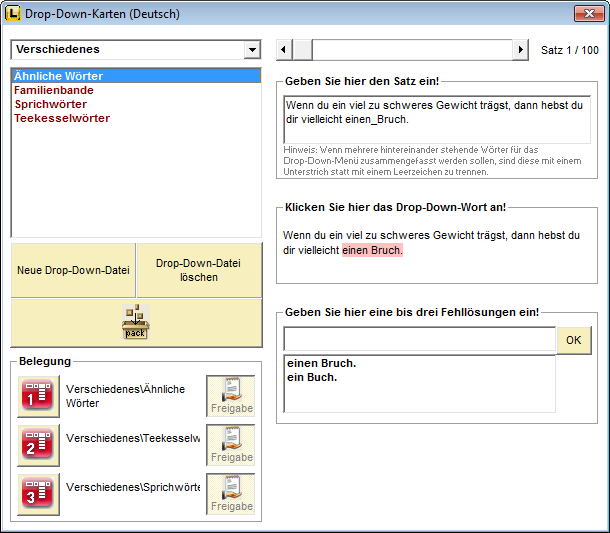Screen dimensions: 610x533
Task: Click the wrong solutions text input field
Action: pyautogui.click(x=419, y=340)
